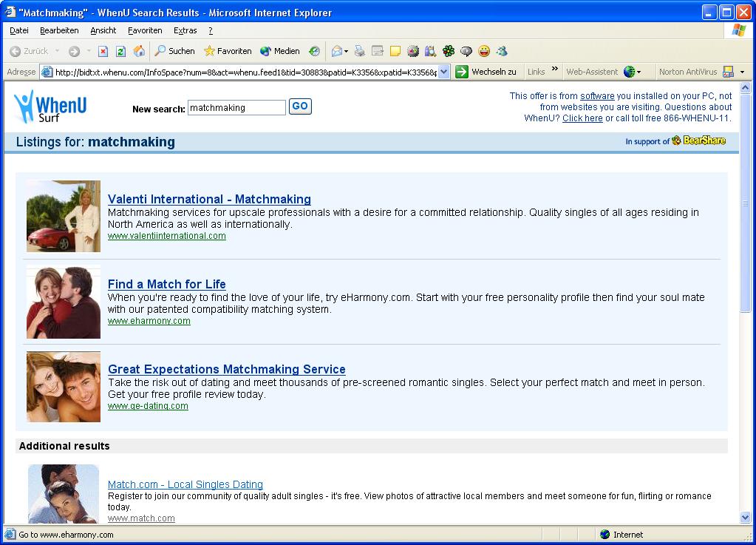Open Match.com - Local Singles Dating link
The image size is (756, 545).
click(185, 484)
